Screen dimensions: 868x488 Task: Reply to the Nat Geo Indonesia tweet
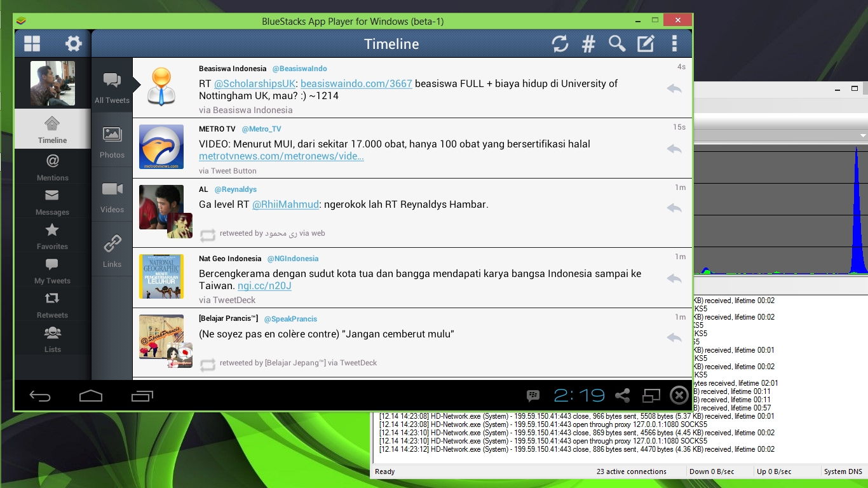click(x=674, y=278)
